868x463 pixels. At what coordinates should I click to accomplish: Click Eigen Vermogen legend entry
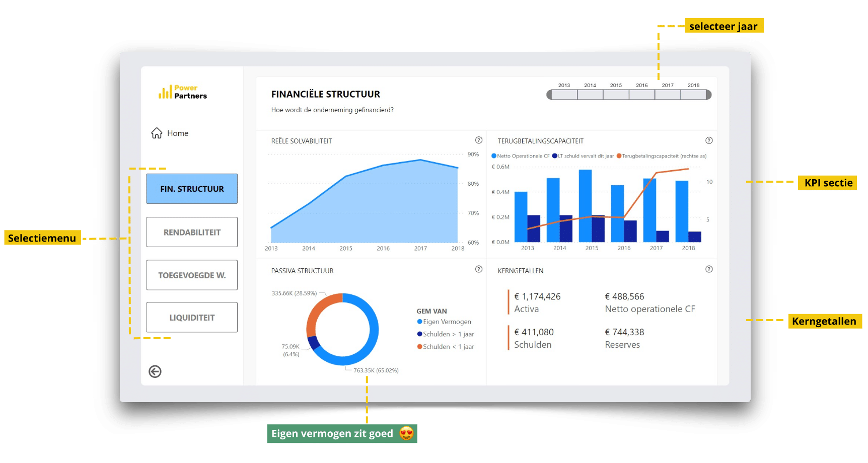coord(444,322)
